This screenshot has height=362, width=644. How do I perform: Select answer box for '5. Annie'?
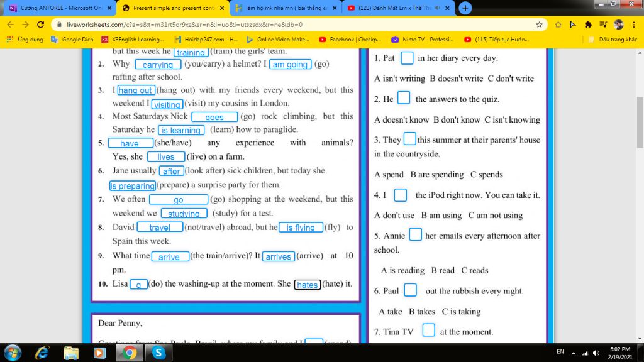pyautogui.click(x=415, y=234)
